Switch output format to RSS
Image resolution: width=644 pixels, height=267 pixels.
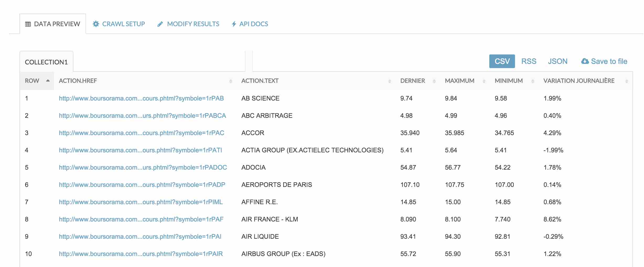pos(529,61)
